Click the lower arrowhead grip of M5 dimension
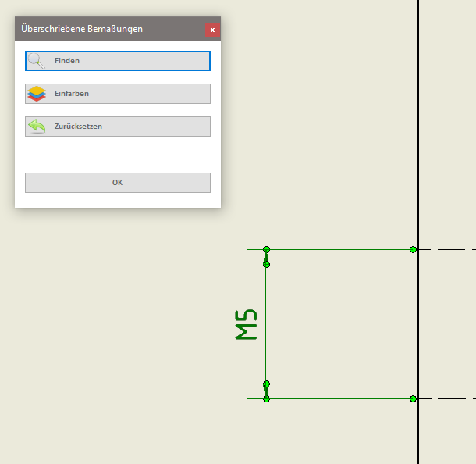The image size is (476, 464). [x=266, y=384]
